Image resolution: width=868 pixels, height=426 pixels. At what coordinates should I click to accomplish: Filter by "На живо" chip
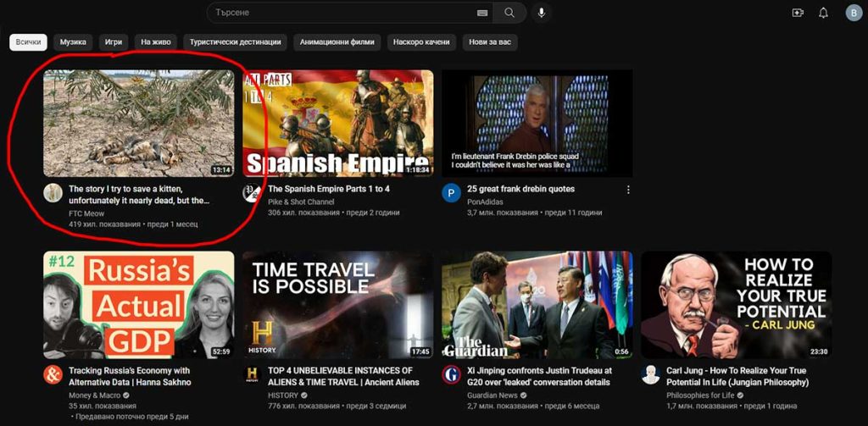coord(157,42)
